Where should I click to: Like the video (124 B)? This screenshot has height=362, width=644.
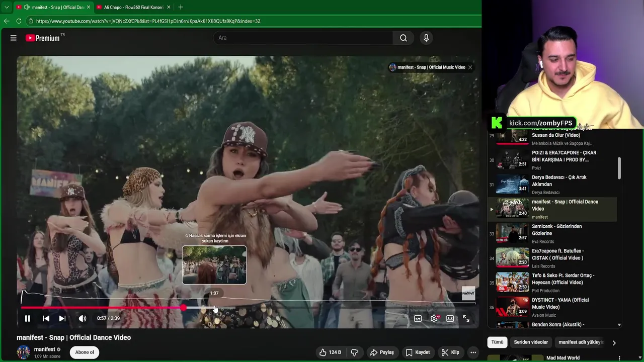click(x=330, y=352)
